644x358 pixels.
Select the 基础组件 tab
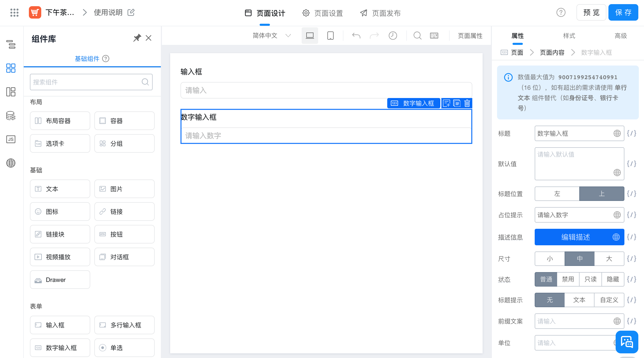point(87,59)
